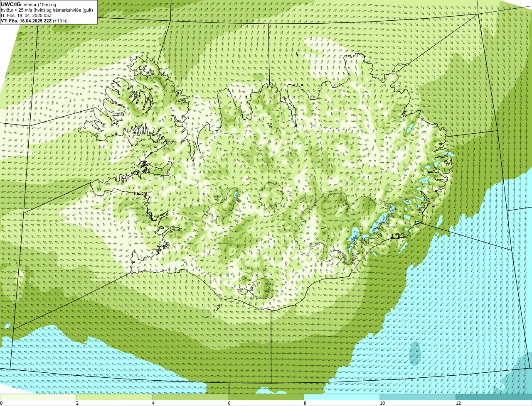Click the light green 2–4 m/s legend swatch

[114, 397]
